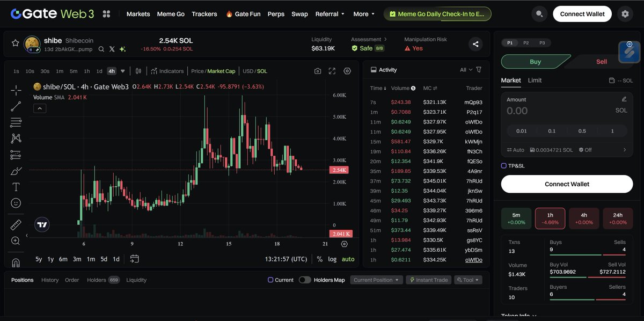Toggle the Volume column currency
This screenshot has width=644, height=321.
(413, 88)
